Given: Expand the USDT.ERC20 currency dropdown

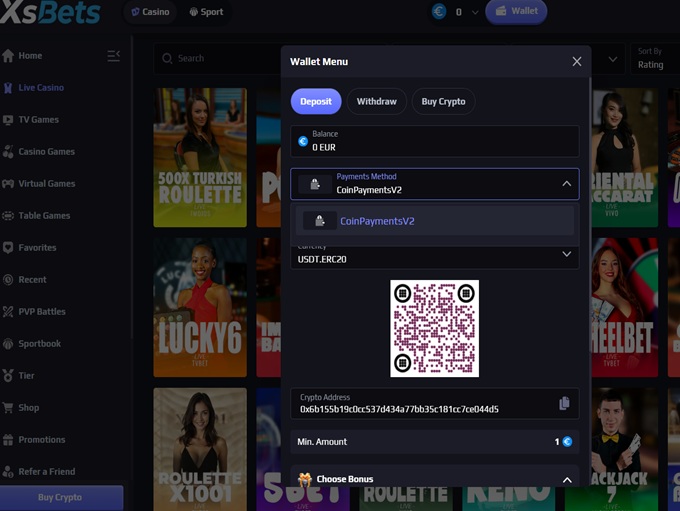Looking at the screenshot, I should pos(566,254).
